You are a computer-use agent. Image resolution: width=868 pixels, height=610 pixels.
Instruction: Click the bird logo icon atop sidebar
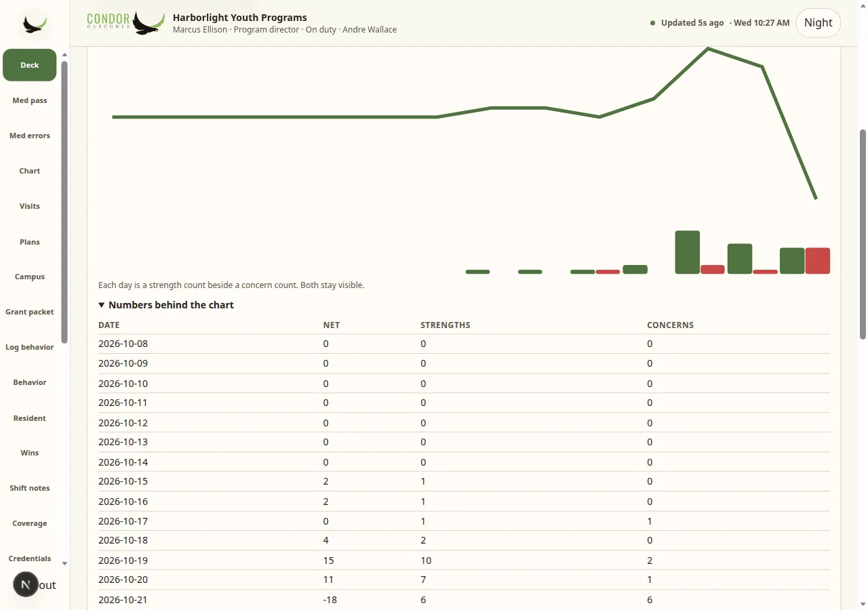pyautogui.click(x=35, y=24)
